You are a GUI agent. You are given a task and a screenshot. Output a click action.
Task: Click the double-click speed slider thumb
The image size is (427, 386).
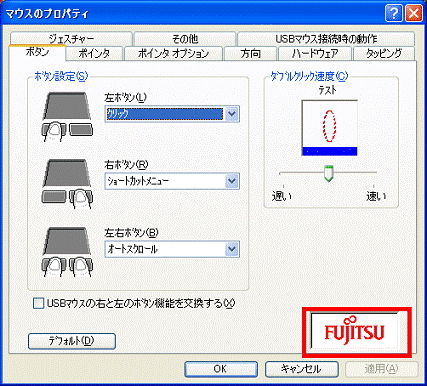[329, 173]
